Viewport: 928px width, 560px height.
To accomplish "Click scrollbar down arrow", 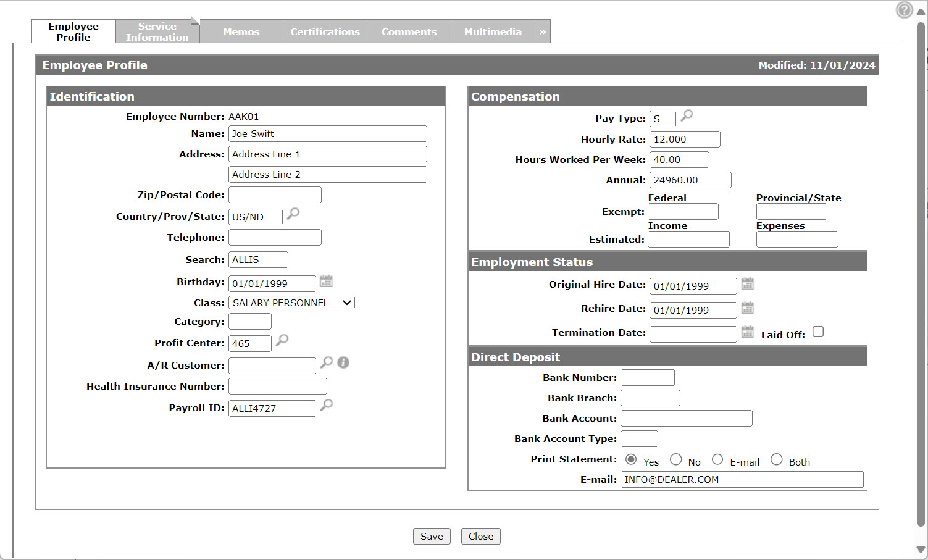I will 921,549.
